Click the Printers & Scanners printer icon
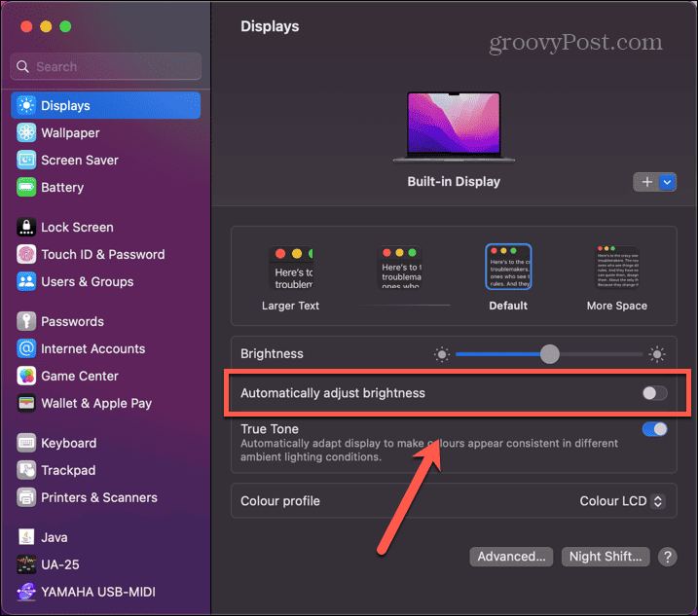This screenshot has height=616, width=698. click(x=26, y=497)
